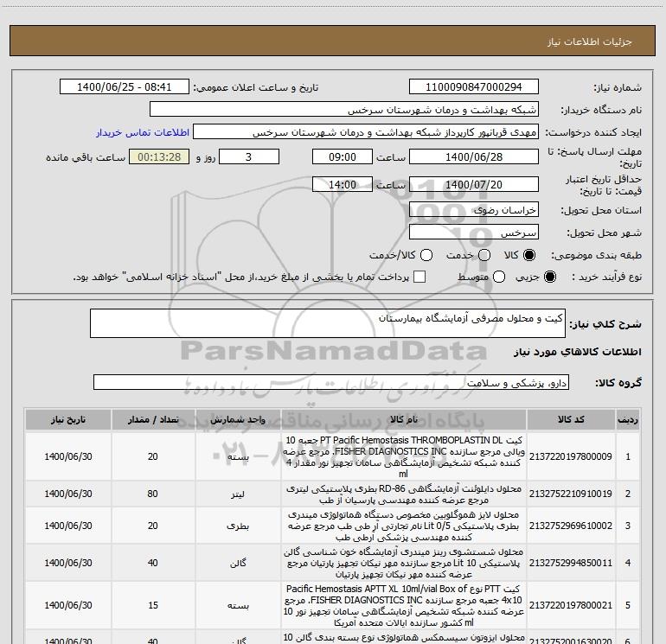Image resolution: width=666 pixels, height=644 pixels.
Task: Click quantity 80 in row 2
Action: pos(153,494)
